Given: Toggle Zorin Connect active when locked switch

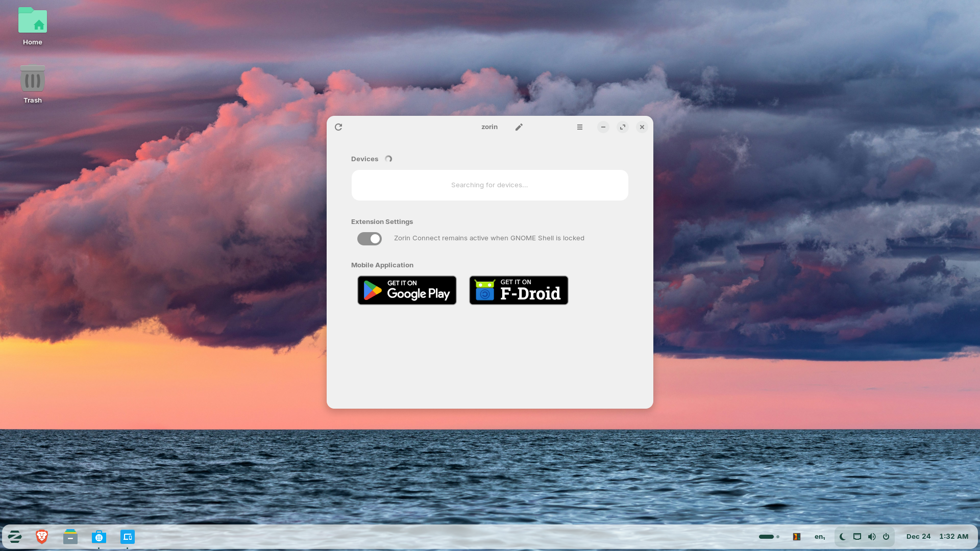Looking at the screenshot, I should pos(370,239).
